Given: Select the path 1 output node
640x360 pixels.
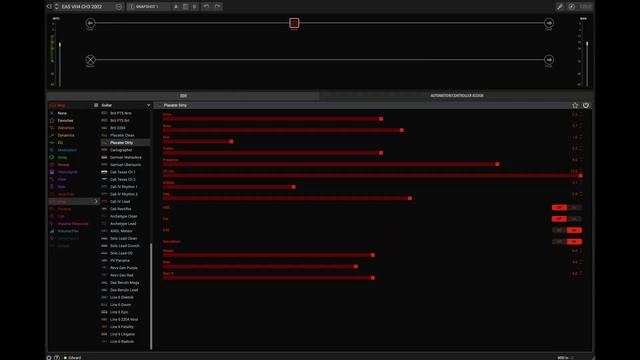Looking at the screenshot, I should point(549,23).
